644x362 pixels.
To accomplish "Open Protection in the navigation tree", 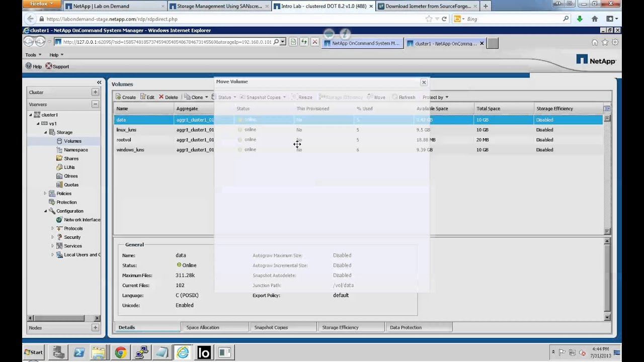I will 66,202.
